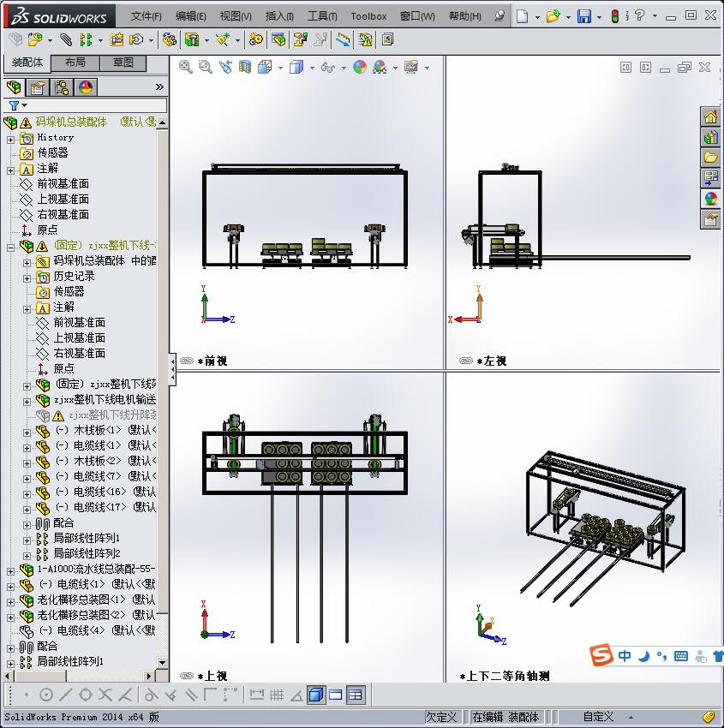
Task: Expand the 局部线性阵列2 pattern node
Action: coord(27,556)
